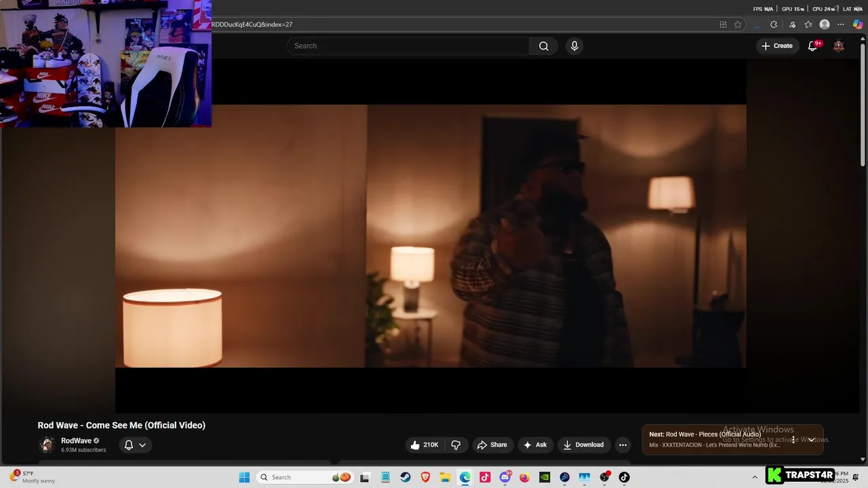
Task: Click the Windows taskbar Search box
Action: coord(305,477)
